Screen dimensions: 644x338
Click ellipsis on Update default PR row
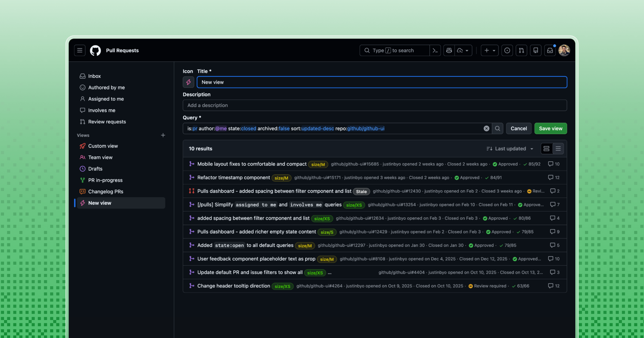(330, 273)
